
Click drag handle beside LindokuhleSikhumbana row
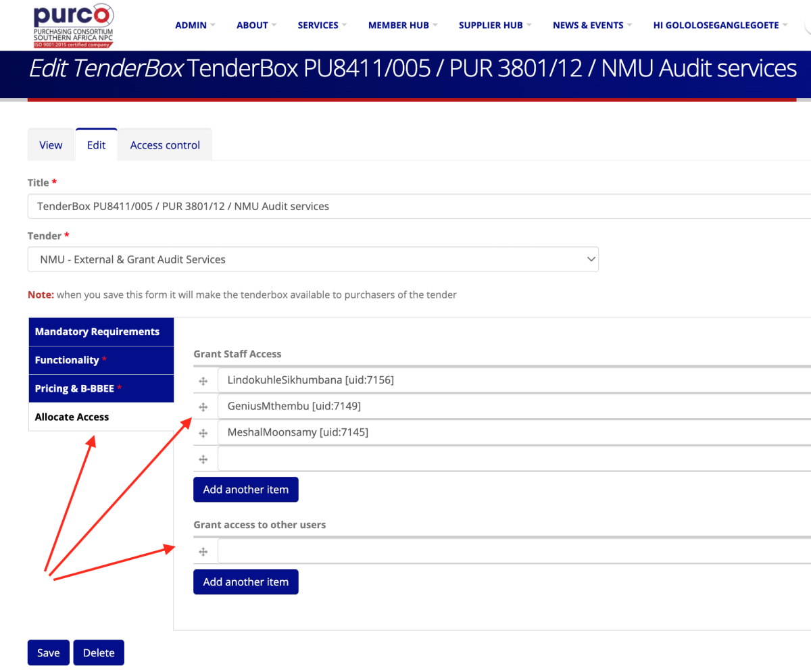(x=203, y=381)
